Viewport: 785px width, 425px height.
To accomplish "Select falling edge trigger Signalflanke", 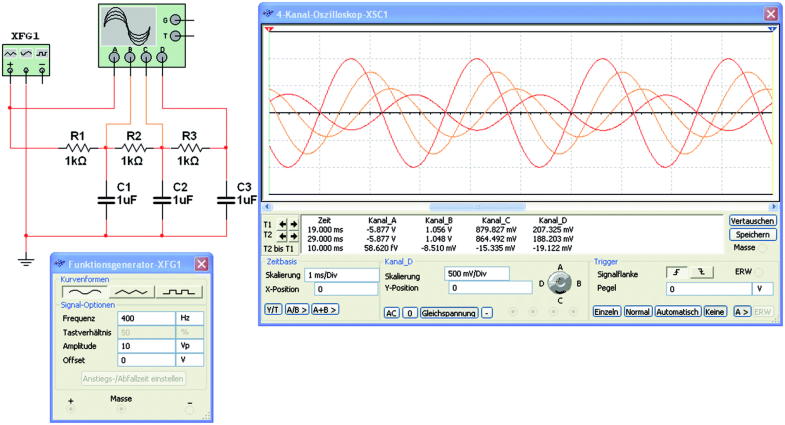I will click(x=701, y=272).
